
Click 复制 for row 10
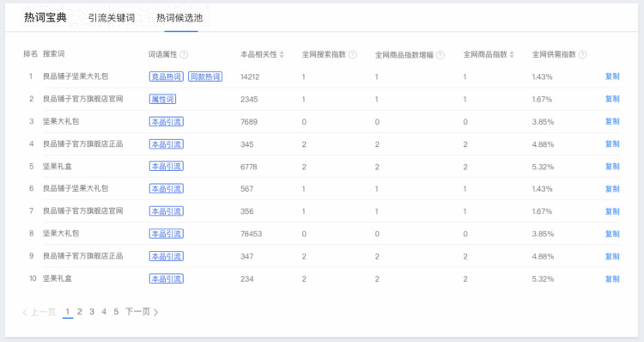[612, 278]
